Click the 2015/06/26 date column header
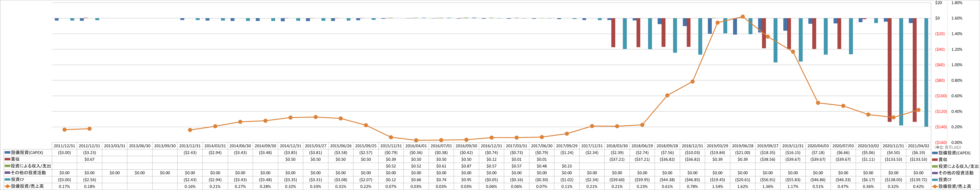Viewport: 980px width, 190px height. pyautogui.click(x=340, y=146)
